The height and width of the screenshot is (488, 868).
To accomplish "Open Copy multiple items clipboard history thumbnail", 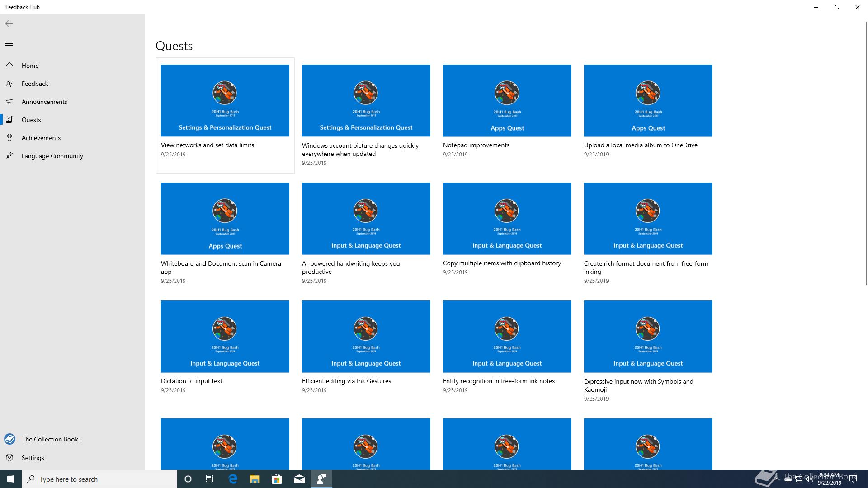I will click(507, 218).
